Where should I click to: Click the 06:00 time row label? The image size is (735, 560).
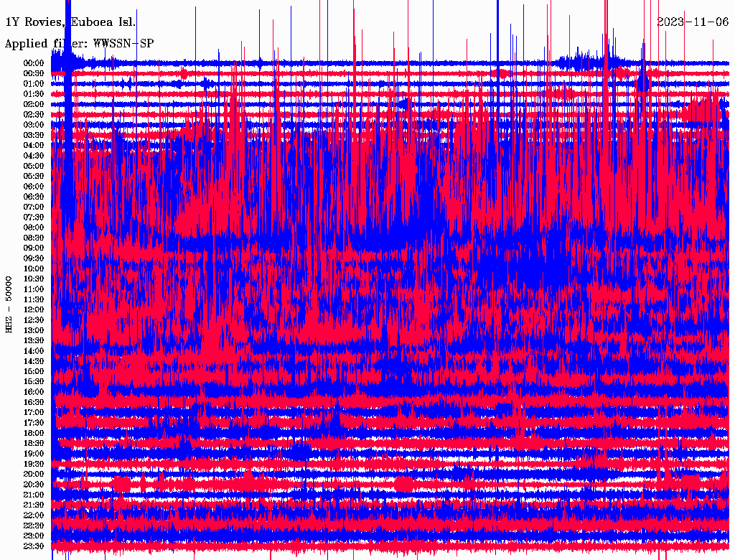click(x=34, y=187)
